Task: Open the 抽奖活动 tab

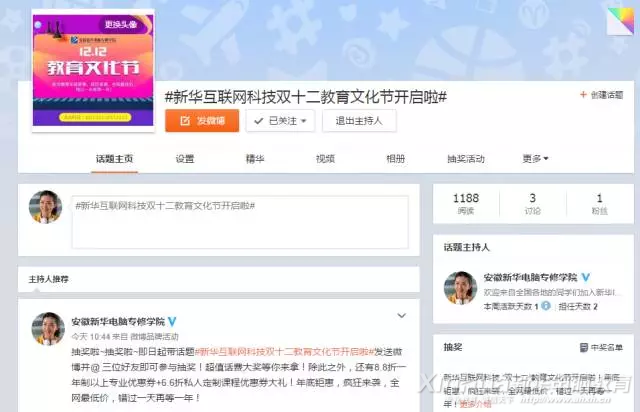Action: coord(466,159)
